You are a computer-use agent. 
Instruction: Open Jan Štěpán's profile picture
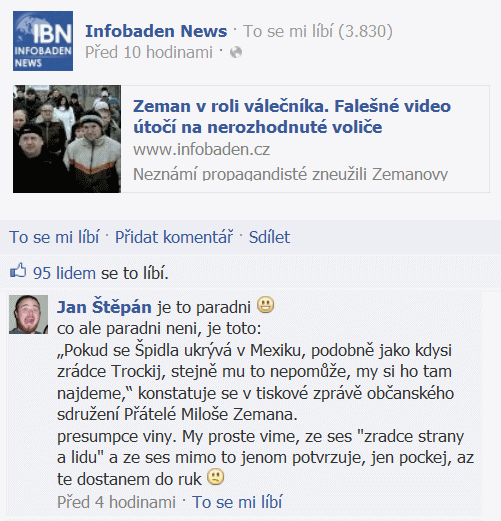(x=28, y=315)
